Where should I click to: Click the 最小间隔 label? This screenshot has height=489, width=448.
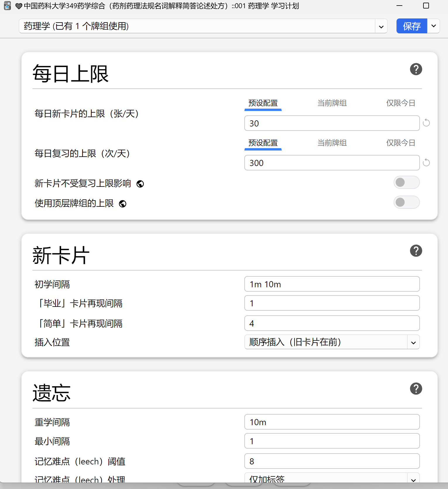pos(52,441)
